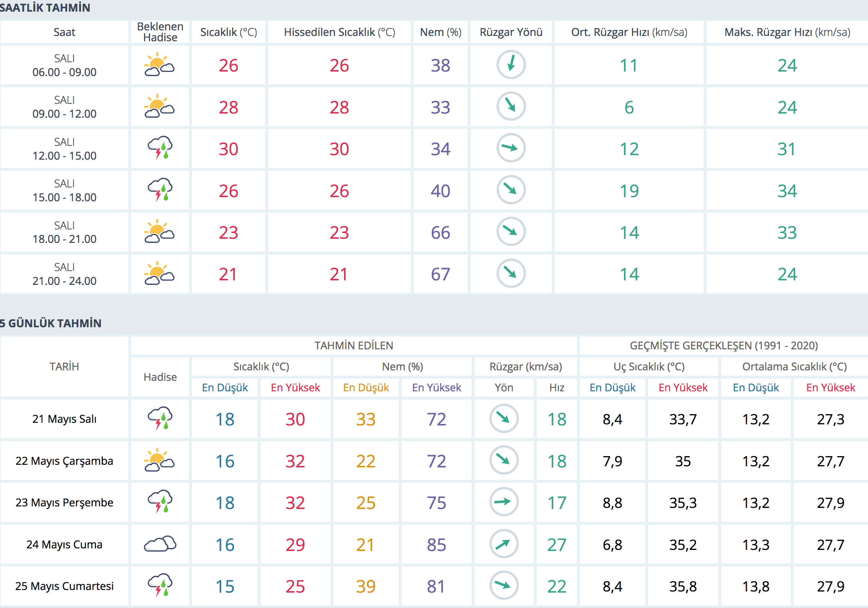Click wind direction arrow for 12.00 - 15.00
Image resolution: width=868 pixels, height=608 pixels.
511,148
